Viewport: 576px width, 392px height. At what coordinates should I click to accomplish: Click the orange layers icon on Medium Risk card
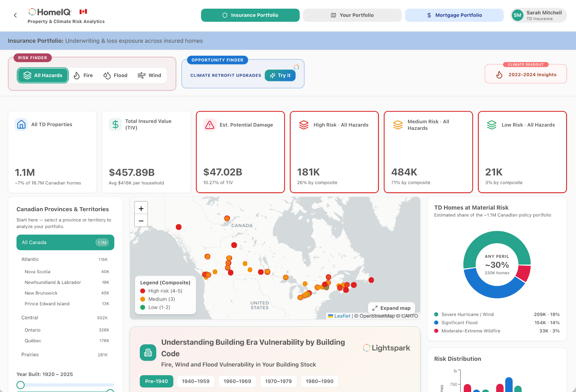point(398,125)
